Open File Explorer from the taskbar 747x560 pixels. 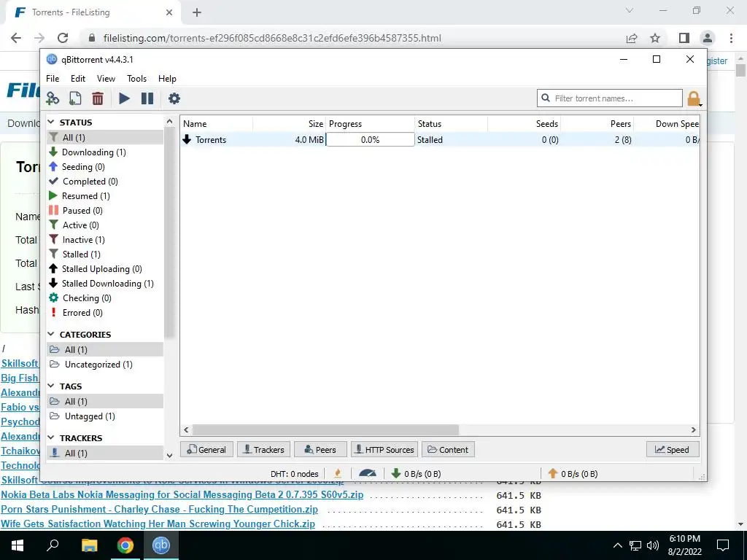tap(89, 545)
